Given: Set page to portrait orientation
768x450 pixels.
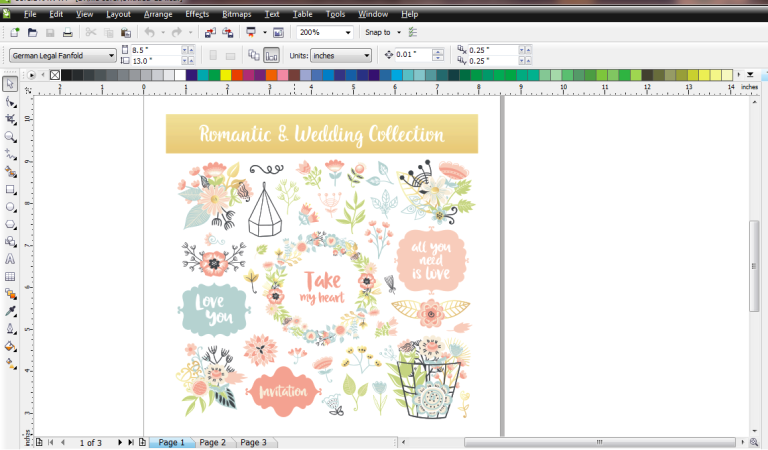Looking at the screenshot, I should coord(213,55).
